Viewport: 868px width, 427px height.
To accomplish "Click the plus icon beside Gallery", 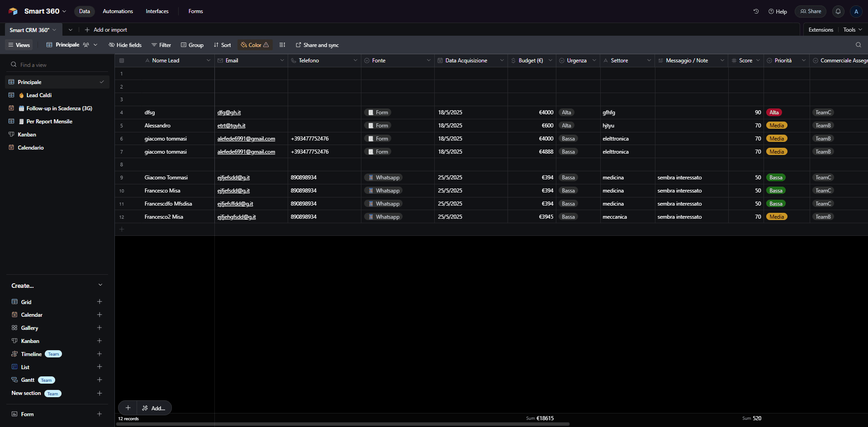I will [x=100, y=328].
